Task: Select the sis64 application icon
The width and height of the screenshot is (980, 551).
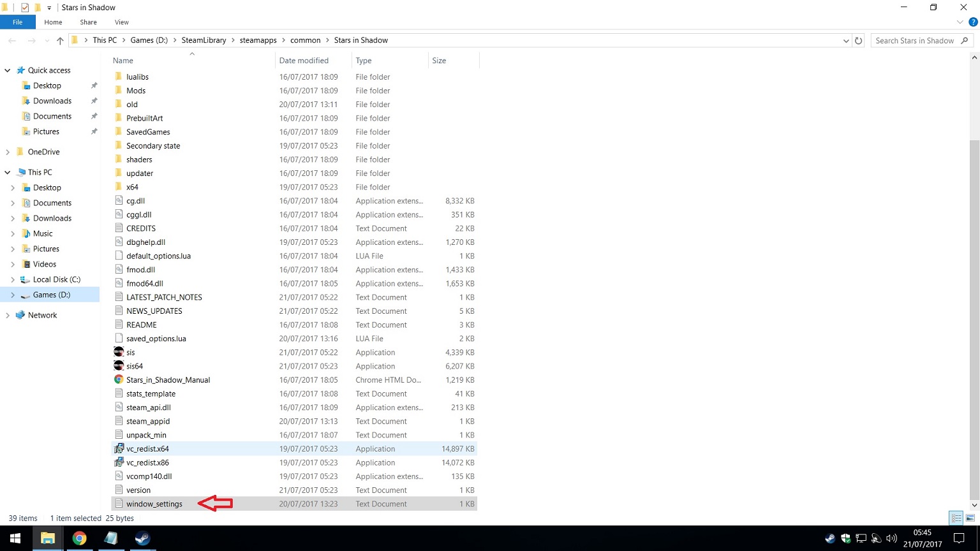Action: coord(119,366)
